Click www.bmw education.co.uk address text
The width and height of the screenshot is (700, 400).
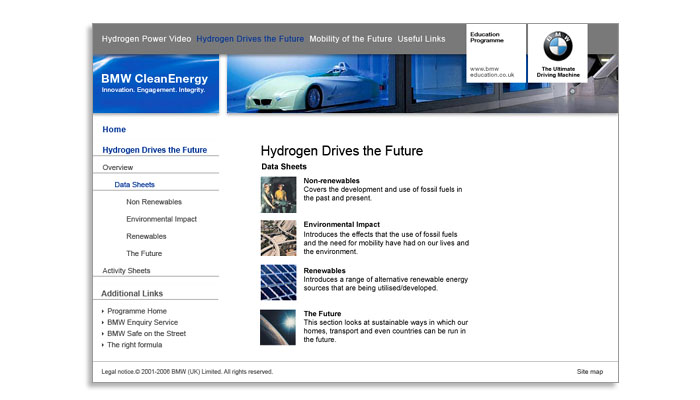[492, 72]
